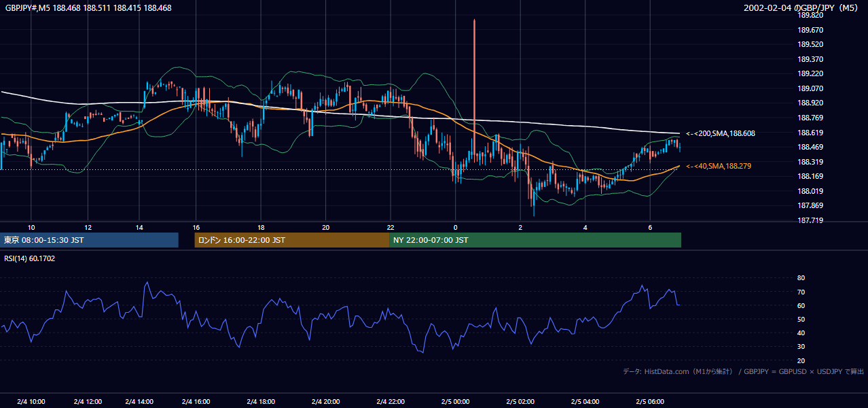The image size is (868, 408).
Task: Click hour label 14 under the price chart
Action: [139, 227]
